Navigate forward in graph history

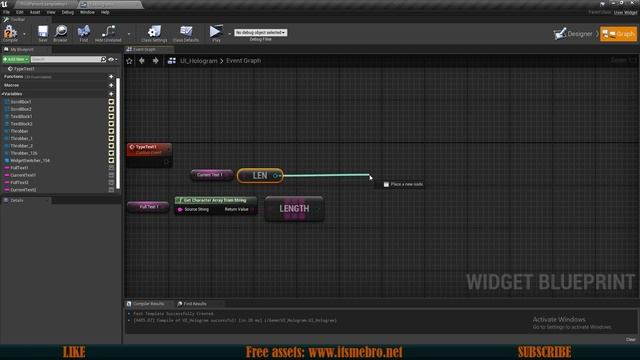coord(156,61)
